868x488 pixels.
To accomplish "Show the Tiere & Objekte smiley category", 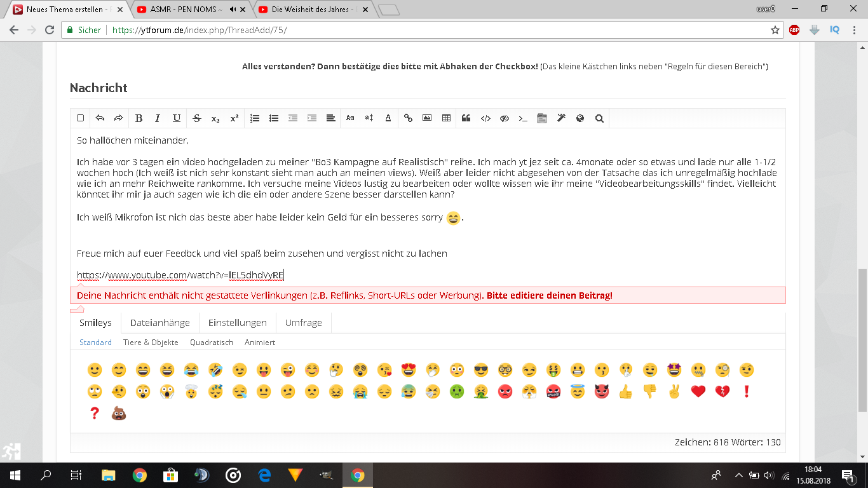I will click(151, 342).
